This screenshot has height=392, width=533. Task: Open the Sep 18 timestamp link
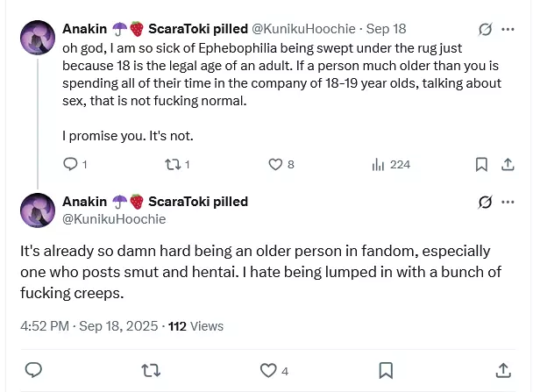388,29
